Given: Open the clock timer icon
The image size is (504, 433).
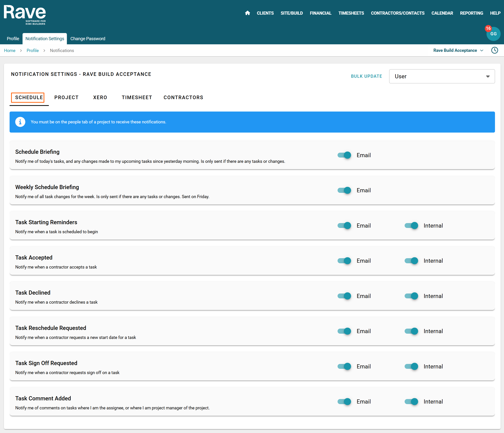Looking at the screenshot, I should pos(494,50).
